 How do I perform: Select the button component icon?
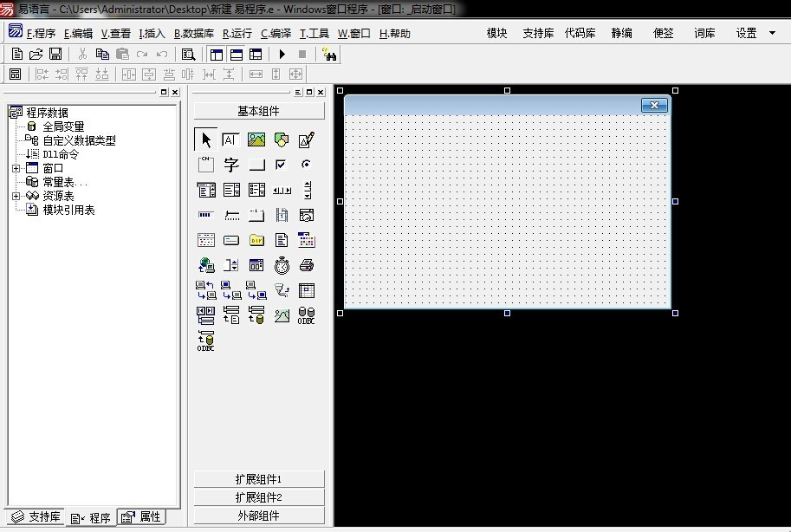(x=256, y=165)
